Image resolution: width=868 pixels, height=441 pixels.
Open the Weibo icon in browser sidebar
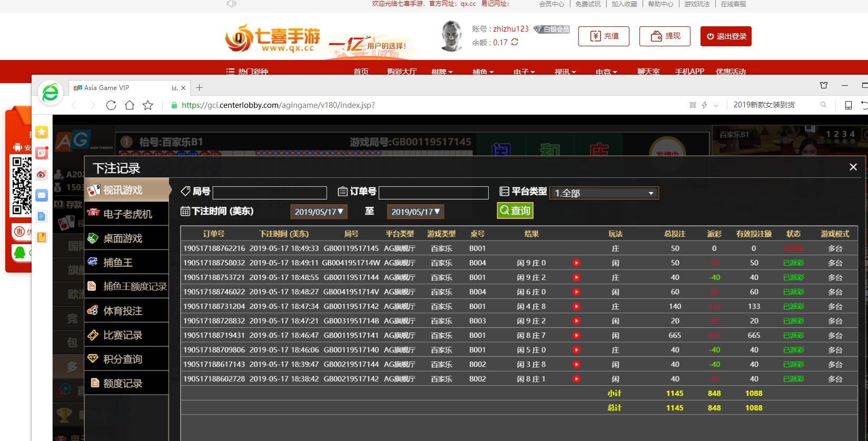[42, 174]
